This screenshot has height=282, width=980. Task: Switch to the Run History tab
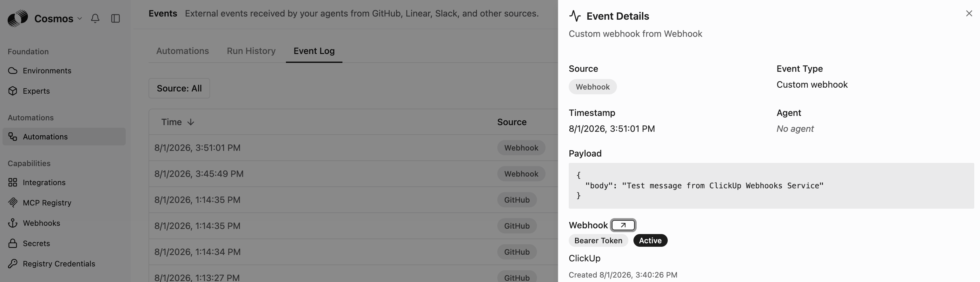251,50
